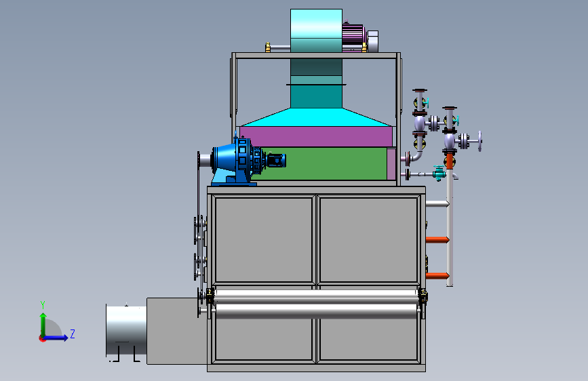This screenshot has height=381, width=588.
Task: Pick the lower-right gray cabinet panel
Action: click(369, 340)
